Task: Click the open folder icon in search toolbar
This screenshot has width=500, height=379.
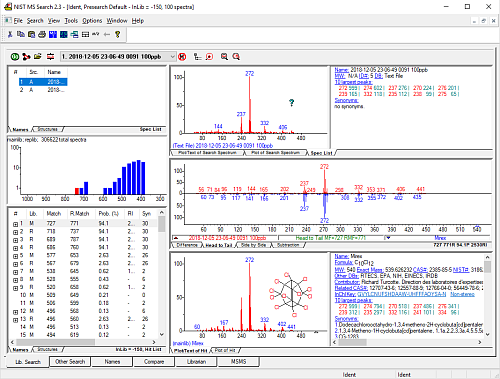Action: point(38,57)
